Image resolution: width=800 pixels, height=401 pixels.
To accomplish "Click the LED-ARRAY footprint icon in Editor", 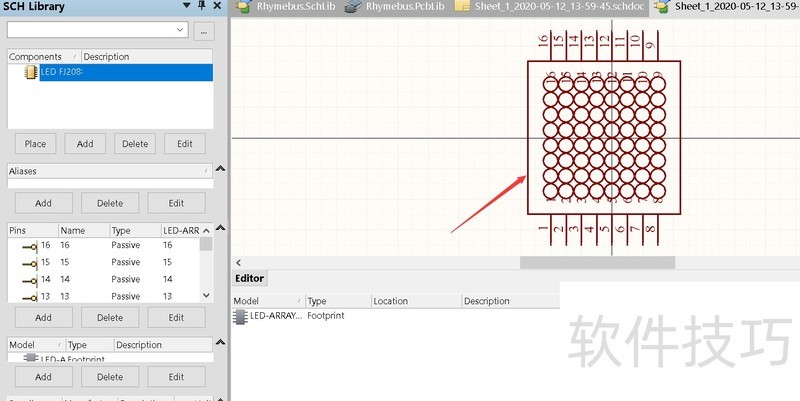I will [240, 316].
